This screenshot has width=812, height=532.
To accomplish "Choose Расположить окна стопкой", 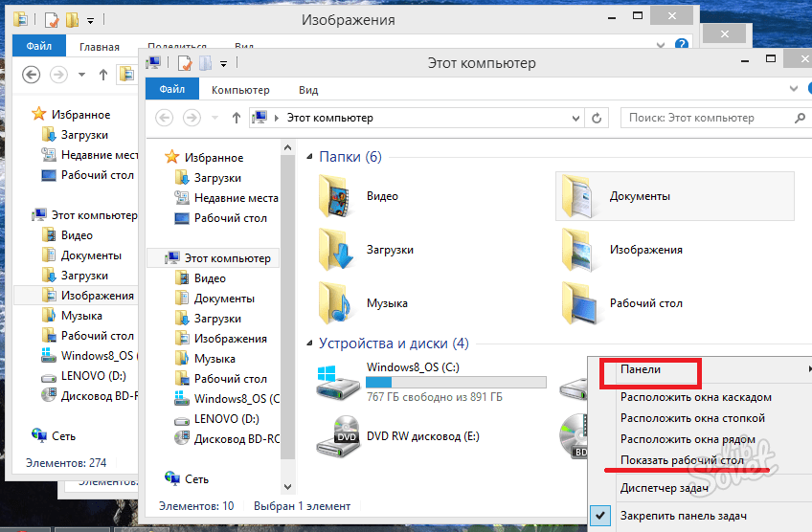I will [692, 418].
